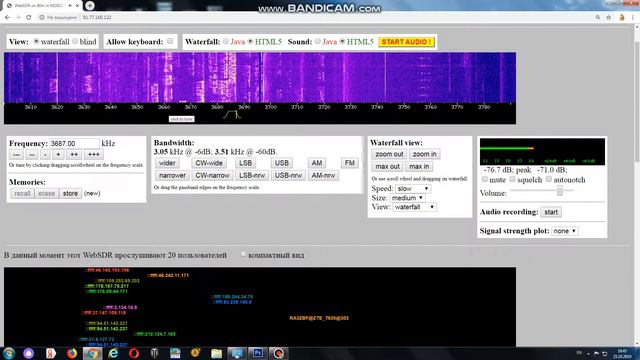Image resolution: width=640 pixels, height=360 pixels.
Task: Click the browser forward arrow
Action: coord(18,18)
